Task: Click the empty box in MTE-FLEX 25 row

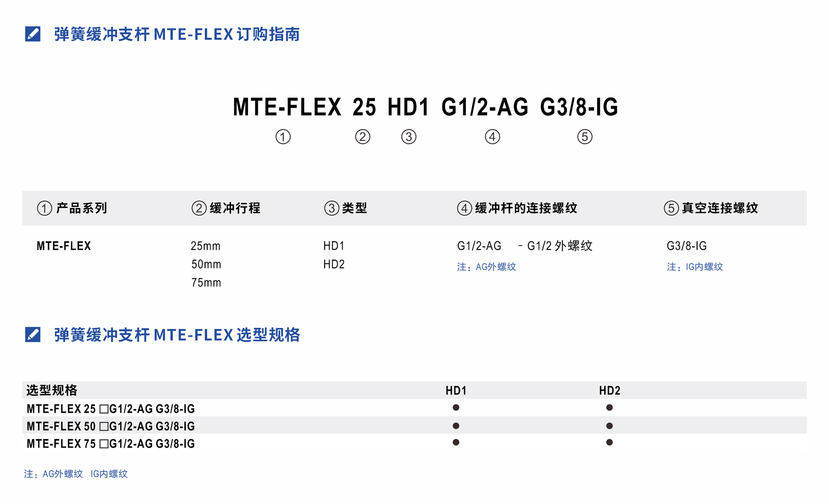Action: 104,409
